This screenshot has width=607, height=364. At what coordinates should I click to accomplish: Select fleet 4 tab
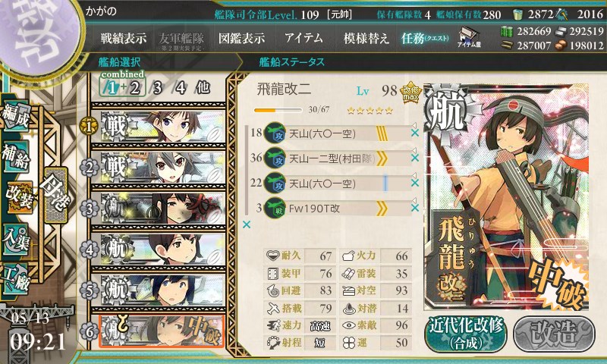pos(180,88)
